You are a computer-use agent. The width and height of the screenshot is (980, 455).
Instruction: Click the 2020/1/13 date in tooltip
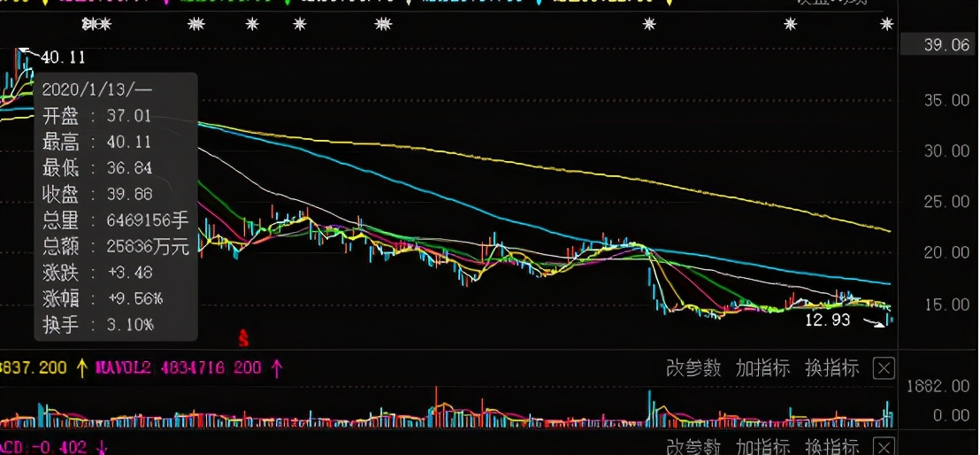point(97,89)
